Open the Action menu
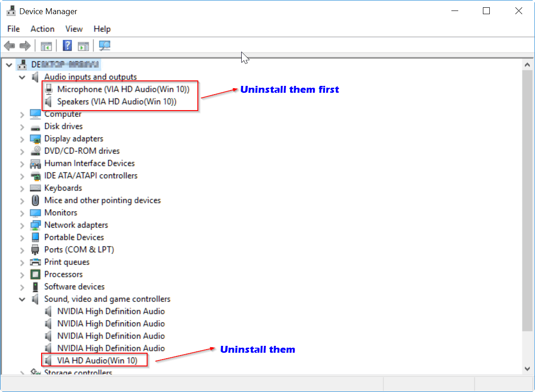 [42, 29]
